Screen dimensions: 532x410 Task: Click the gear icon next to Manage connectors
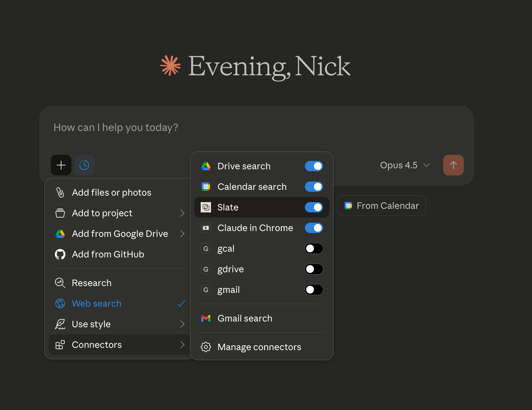pos(206,347)
